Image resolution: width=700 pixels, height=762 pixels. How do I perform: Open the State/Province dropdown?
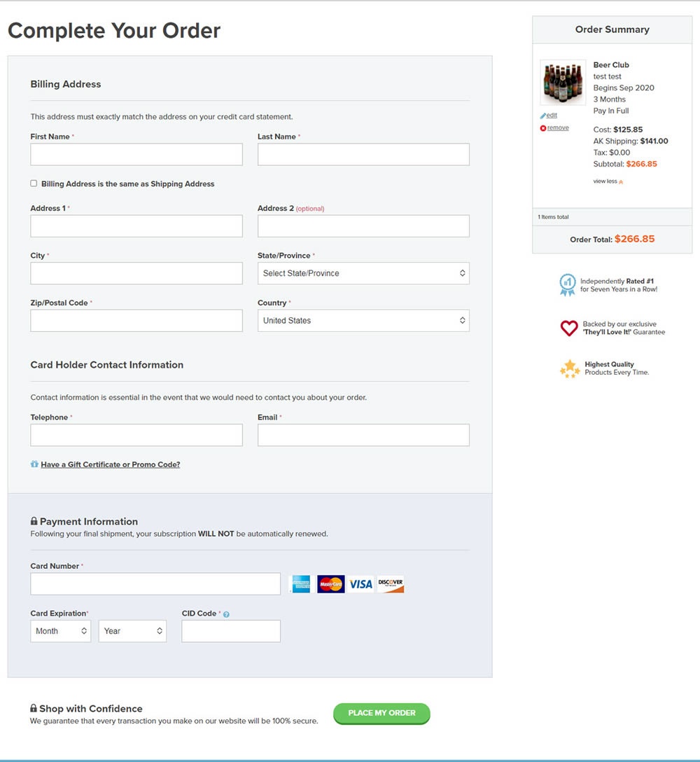coord(363,273)
